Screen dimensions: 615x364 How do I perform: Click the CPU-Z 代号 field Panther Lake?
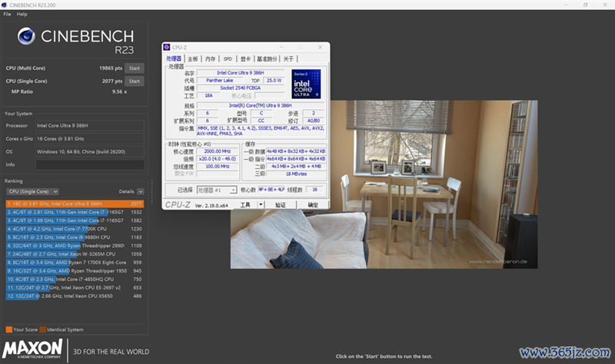tap(220, 81)
